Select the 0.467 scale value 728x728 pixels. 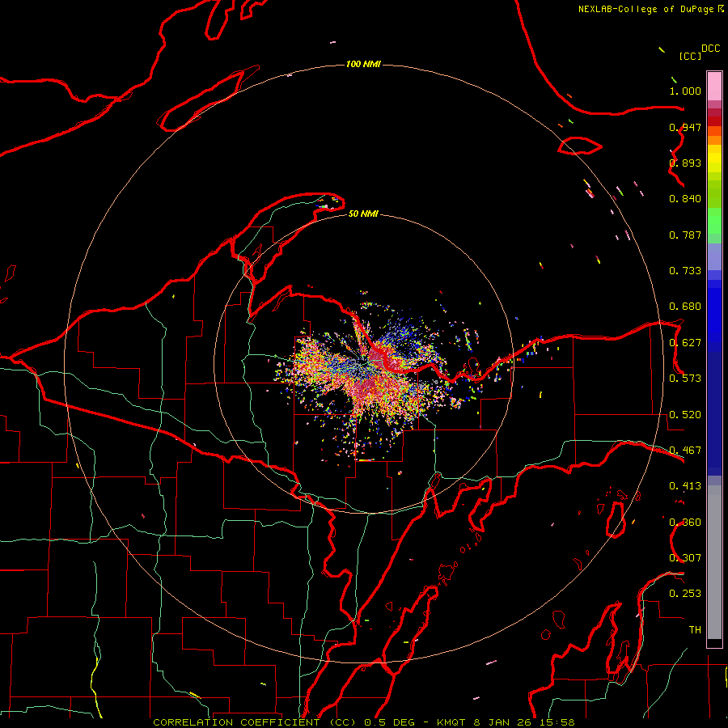(x=685, y=450)
